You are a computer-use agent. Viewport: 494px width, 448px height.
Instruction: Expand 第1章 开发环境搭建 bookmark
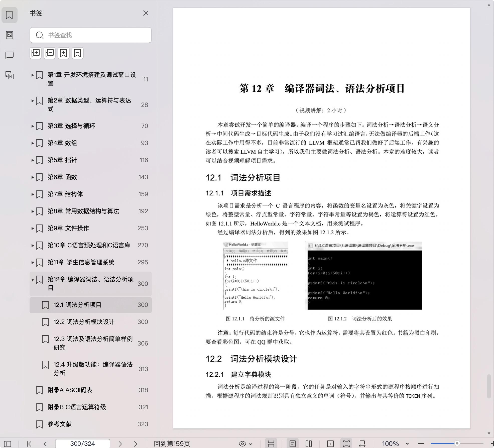[32, 75]
